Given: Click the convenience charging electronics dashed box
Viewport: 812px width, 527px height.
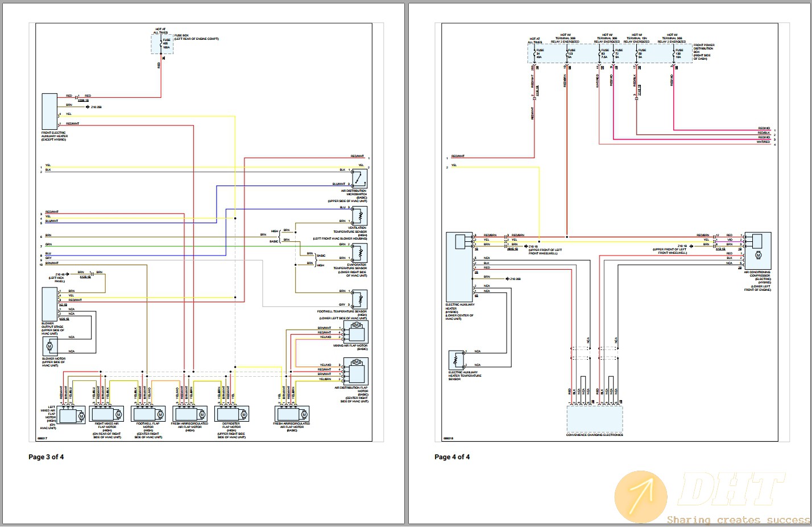Looking at the screenshot, I should pos(595,419).
